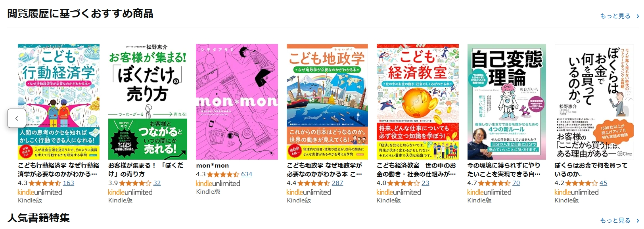View the 634 ratings for mon*mon
The image size is (644, 229).
(x=247, y=174)
